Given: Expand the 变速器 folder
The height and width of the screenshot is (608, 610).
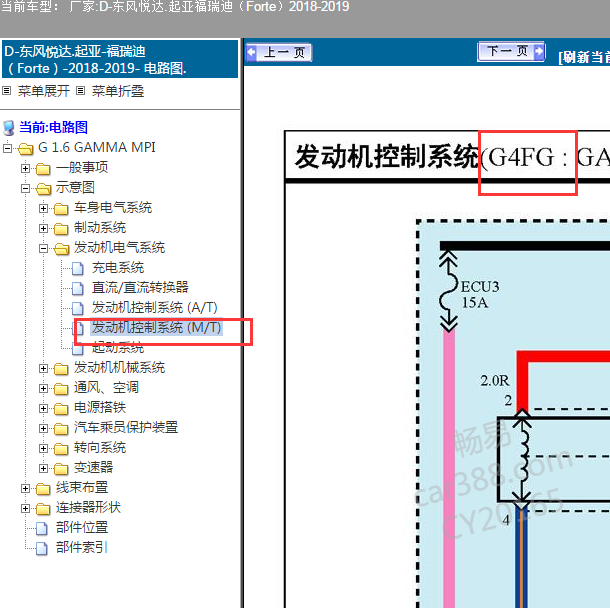Looking at the screenshot, I should tap(43, 468).
